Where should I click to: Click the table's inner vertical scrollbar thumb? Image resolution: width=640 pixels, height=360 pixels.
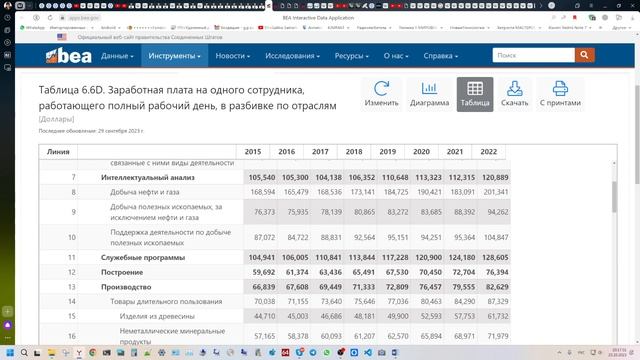[x=614, y=197]
